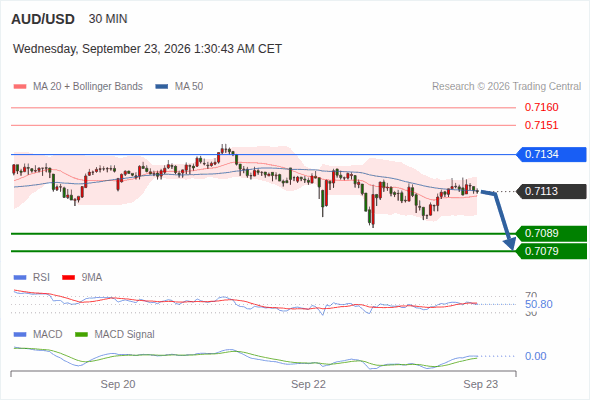Click the Sep 20 date axis label

coord(118,384)
